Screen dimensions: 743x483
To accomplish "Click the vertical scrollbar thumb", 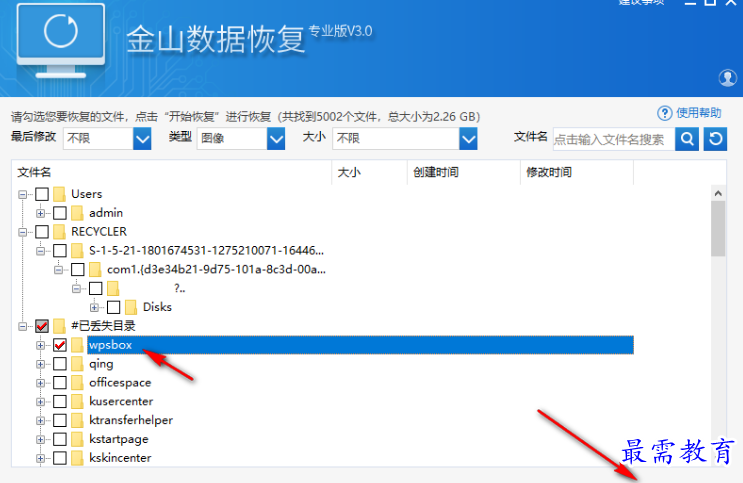I will pyautogui.click(x=718, y=228).
